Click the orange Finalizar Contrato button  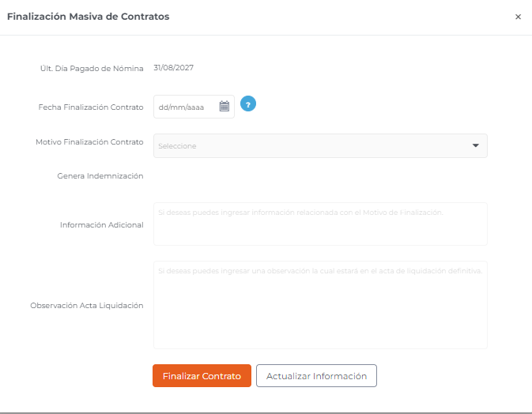(202, 376)
